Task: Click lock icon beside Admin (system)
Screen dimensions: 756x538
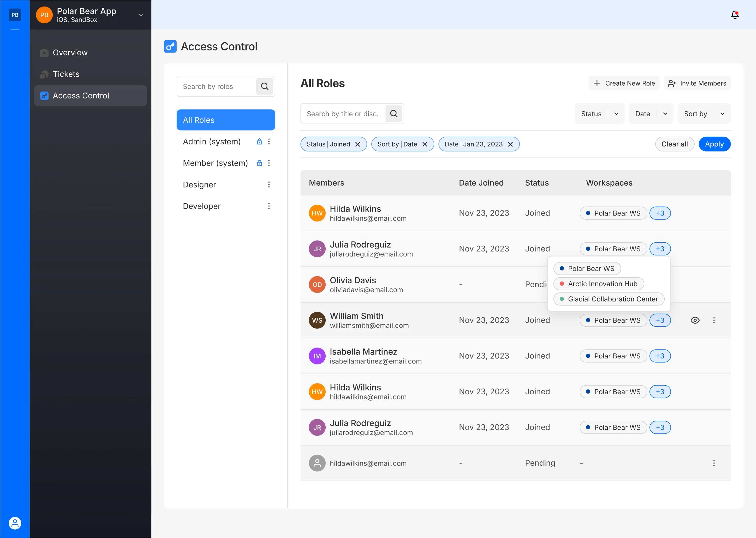Action: coord(260,142)
